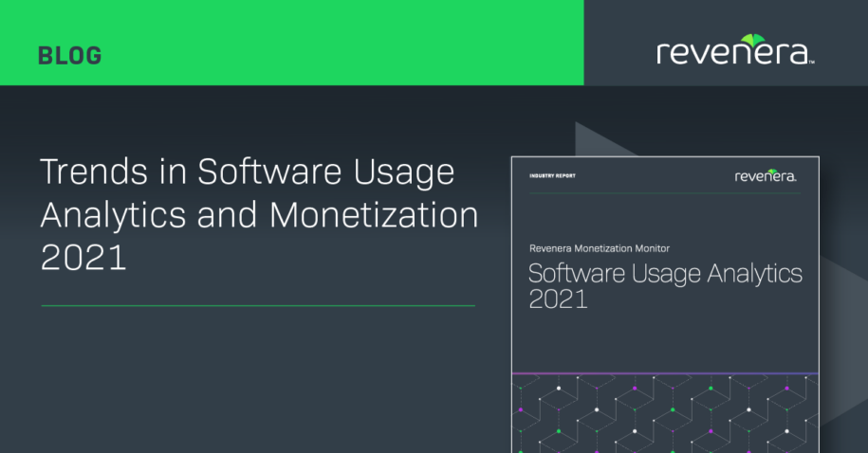The image size is (868, 453).
Task: Click 'Revenera Monetization Monitor' text on cover
Action: pos(600,248)
